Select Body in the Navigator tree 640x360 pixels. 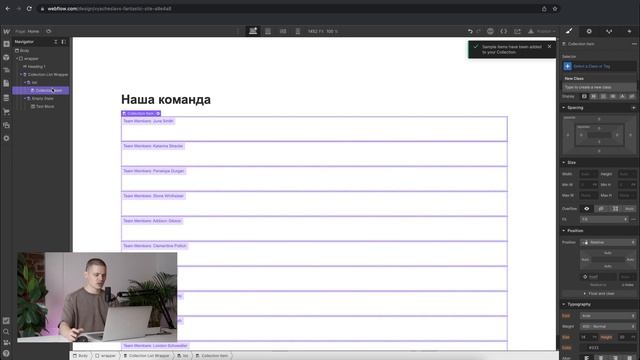tap(24, 51)
